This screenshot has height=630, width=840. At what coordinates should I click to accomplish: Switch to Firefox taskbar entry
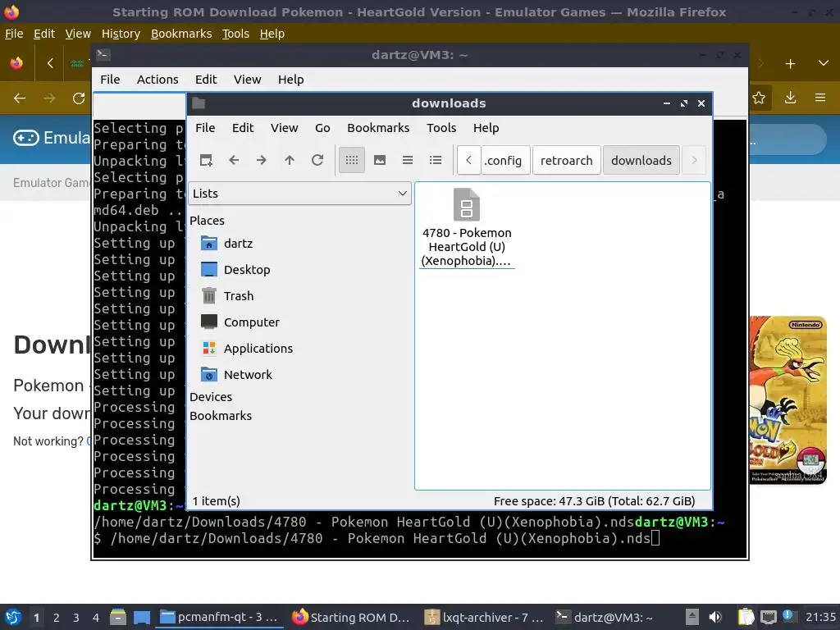click(352, 617)
